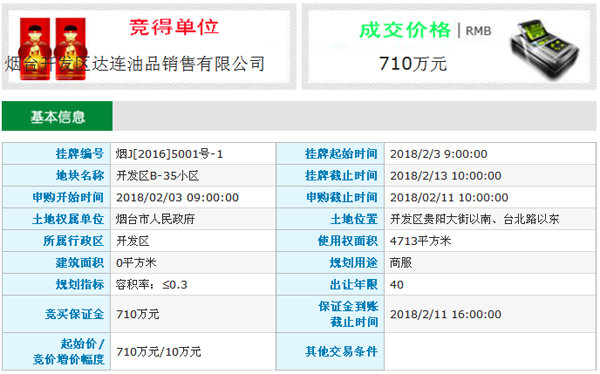Click the 规划用途 value 商服
This screenshot has height=374, width=600.
click(401, 263)
